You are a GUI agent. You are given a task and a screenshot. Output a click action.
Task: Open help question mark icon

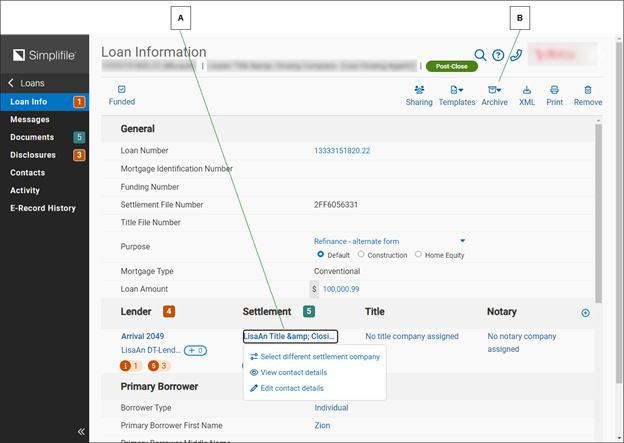(498, 55)
